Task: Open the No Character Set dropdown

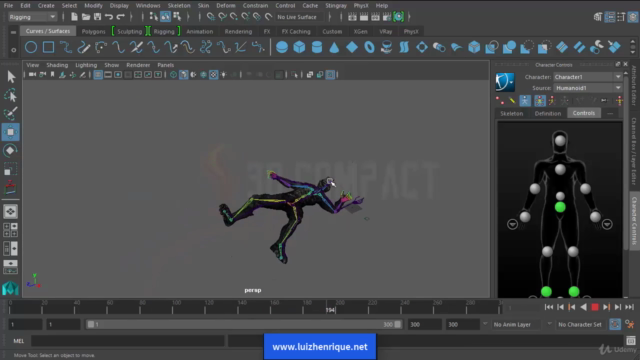Action: [580, 324]
